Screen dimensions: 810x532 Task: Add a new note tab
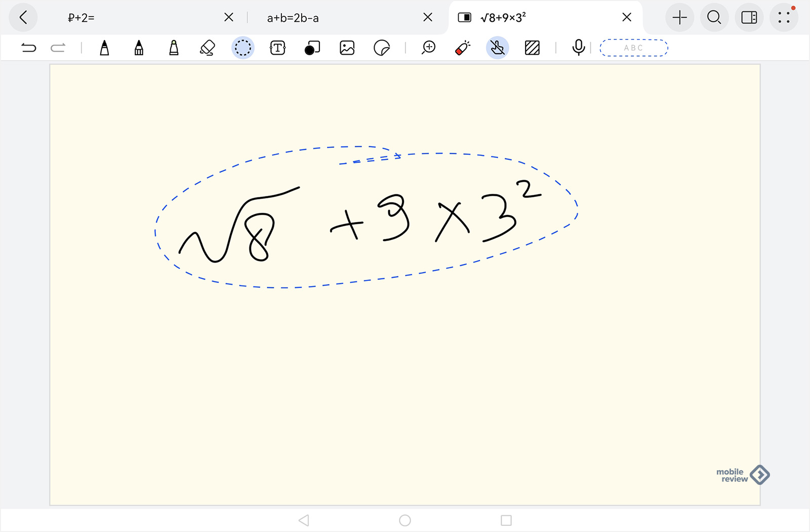click(679, 18)
